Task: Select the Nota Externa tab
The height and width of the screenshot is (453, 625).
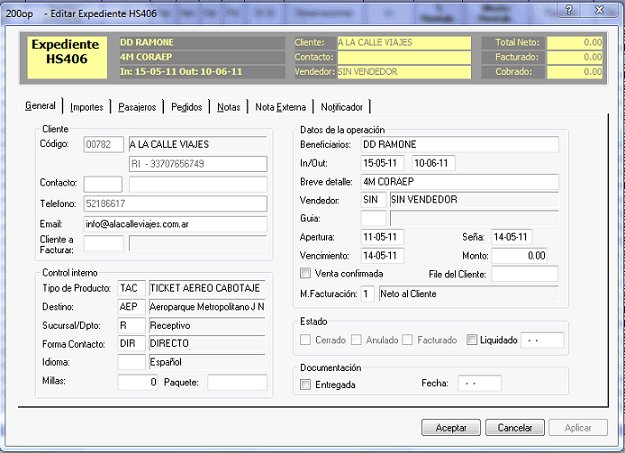Action: (281, 107)
